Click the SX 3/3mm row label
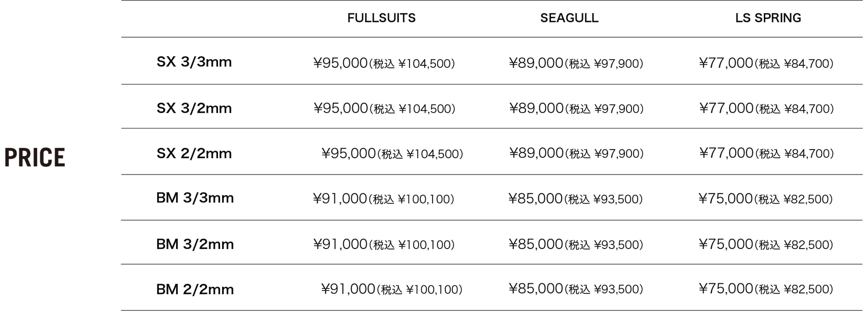 click(x=194, y=62)
